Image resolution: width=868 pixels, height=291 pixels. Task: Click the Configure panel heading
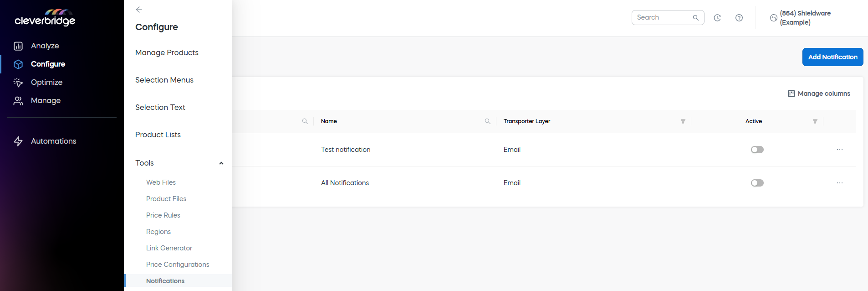(x=157, y=27)
